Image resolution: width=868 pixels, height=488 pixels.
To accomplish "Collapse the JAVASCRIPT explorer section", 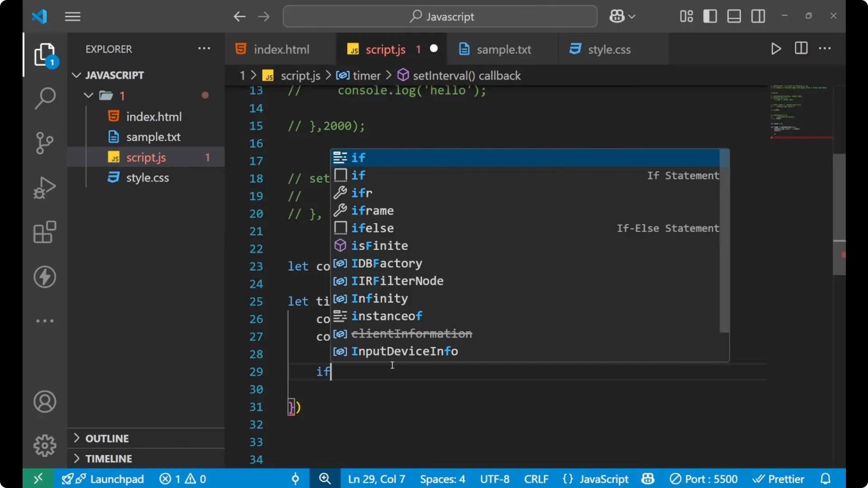I will coord(76,75).
